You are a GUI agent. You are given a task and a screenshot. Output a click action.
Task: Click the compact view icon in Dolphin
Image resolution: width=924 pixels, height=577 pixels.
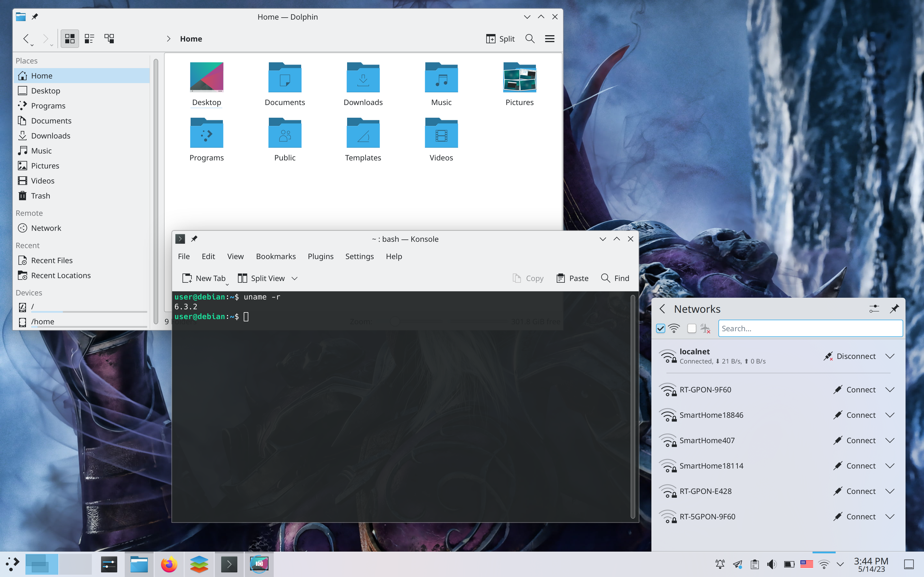coord(89,39)
